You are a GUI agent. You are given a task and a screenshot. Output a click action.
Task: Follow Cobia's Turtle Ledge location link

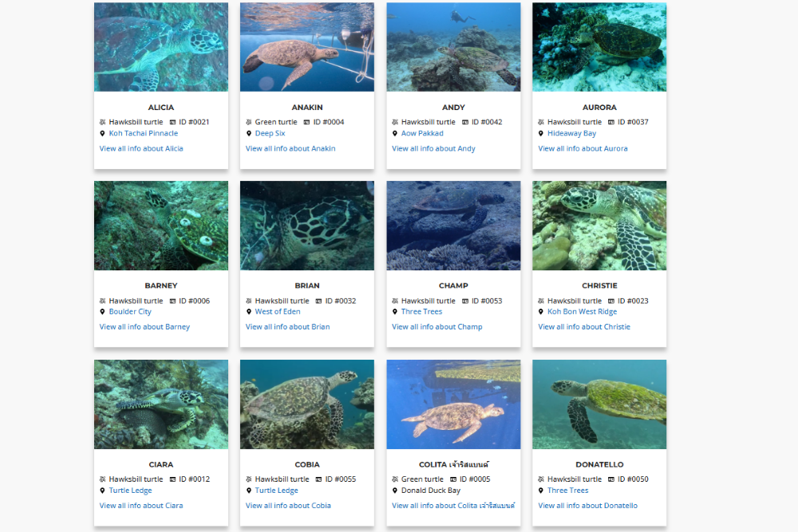pos(276,491)
